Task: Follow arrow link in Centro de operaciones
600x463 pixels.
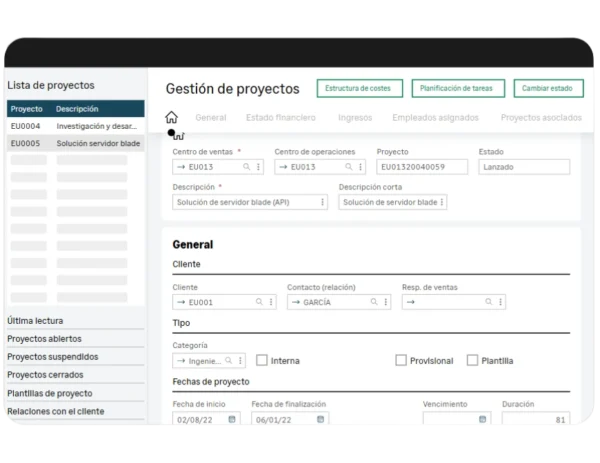Action: (x=284, y=167)
